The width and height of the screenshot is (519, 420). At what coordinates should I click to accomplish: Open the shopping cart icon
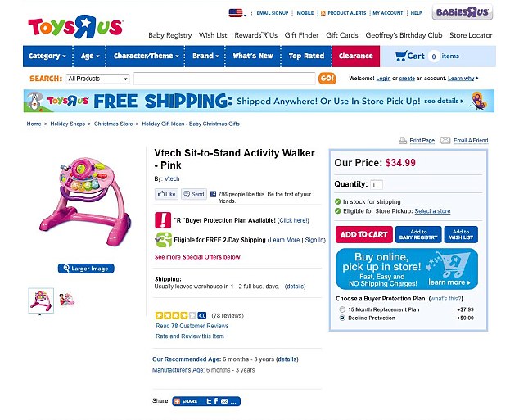pos(400,56)
